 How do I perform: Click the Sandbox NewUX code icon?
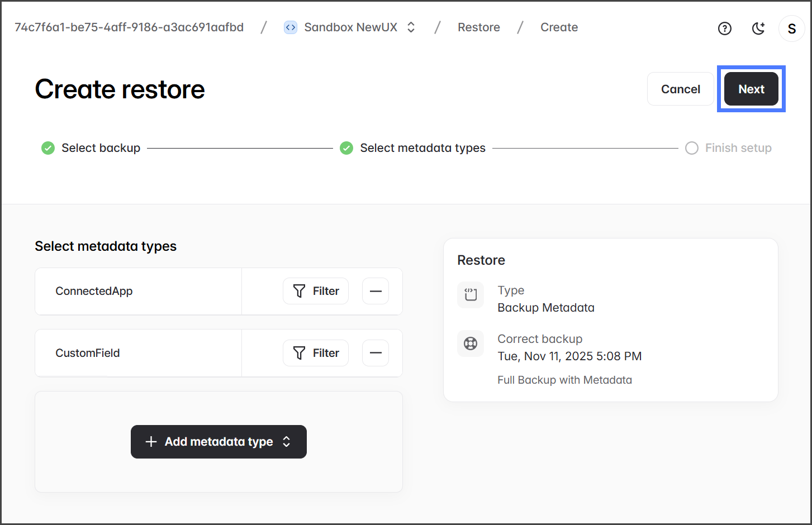291,27
